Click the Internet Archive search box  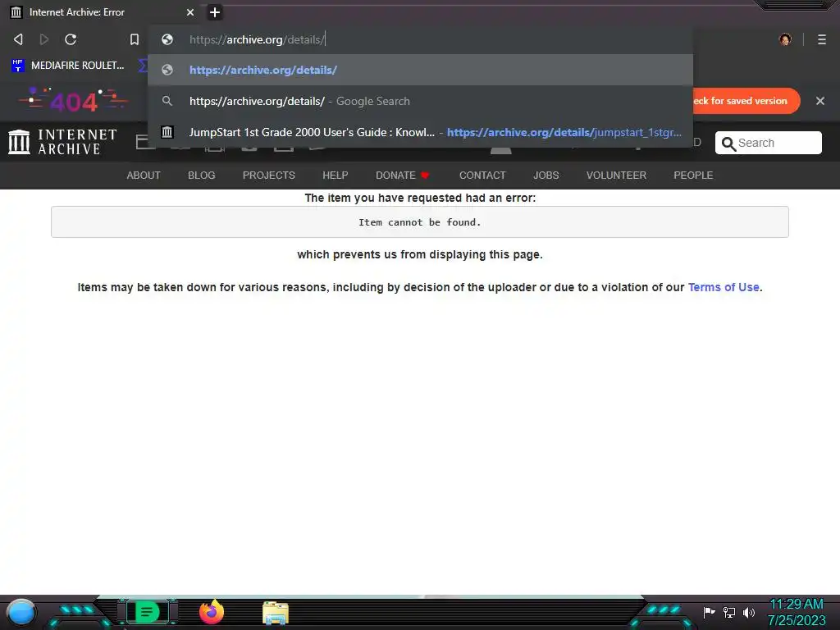pos(768,143)
